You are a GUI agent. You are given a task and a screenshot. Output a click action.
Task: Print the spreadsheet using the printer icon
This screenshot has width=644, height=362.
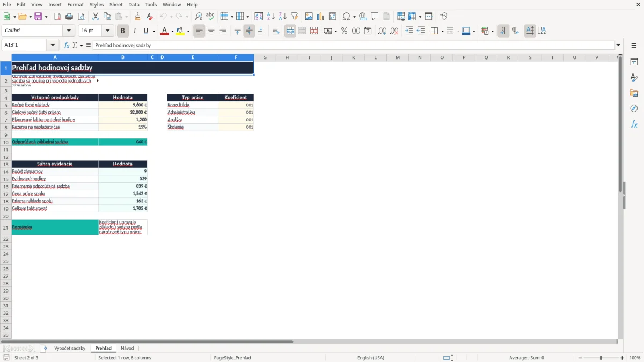69,17
